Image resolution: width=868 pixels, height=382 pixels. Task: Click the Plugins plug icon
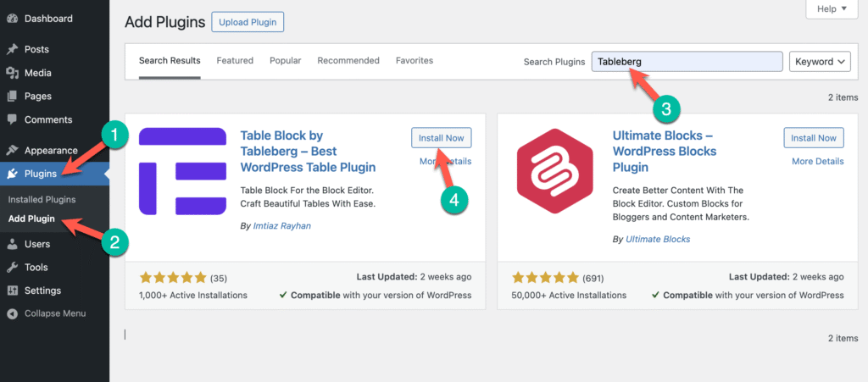12,174
